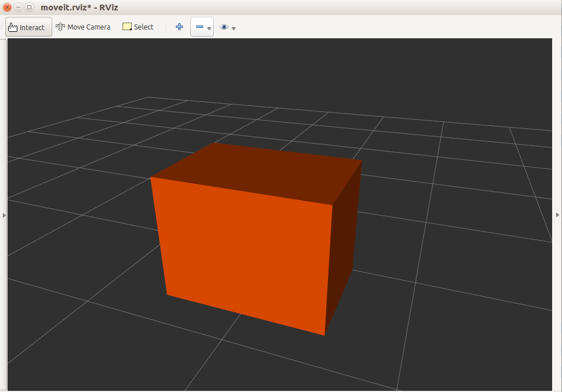Expand the right collapsed panel arrow
Viewport: 562px width, 392px height.
tap(557, 215)
